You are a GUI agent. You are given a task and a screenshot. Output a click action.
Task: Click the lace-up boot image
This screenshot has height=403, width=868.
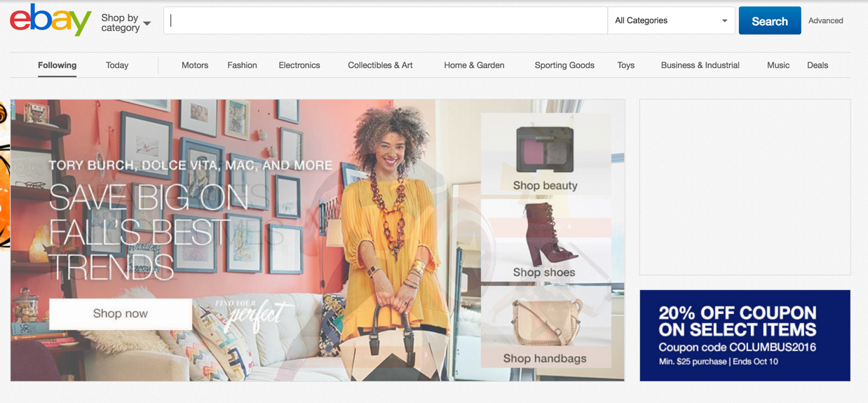coord(552,234)
